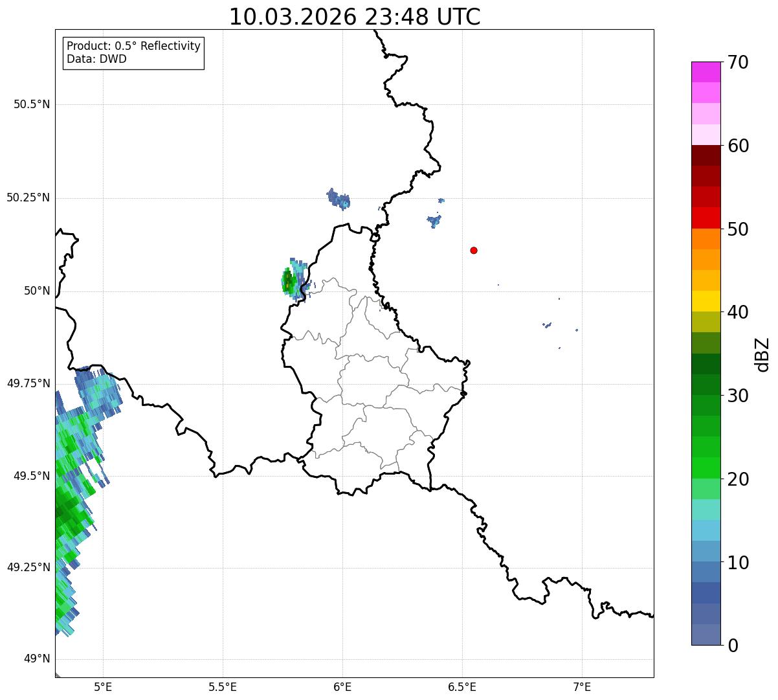Click the 50.5°N latitude label
Viewport: 778px width, 700px height.
click(32, 105)
